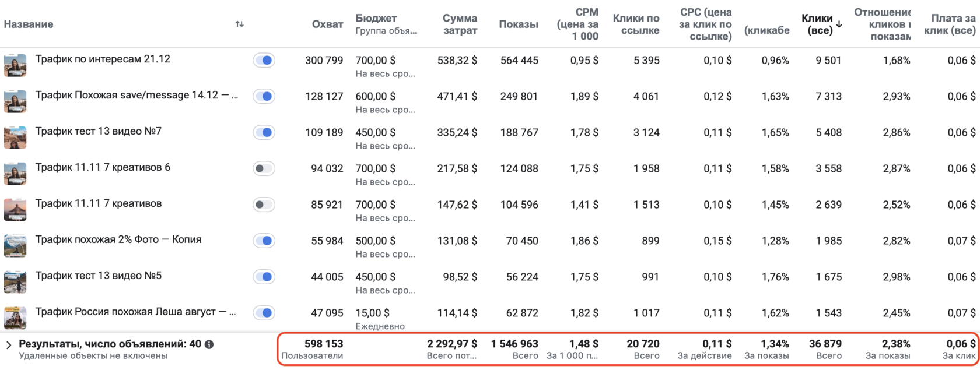Click the info icon next to results count
Image resolution: width=980 pixels, height=370 pixels.
209,344
